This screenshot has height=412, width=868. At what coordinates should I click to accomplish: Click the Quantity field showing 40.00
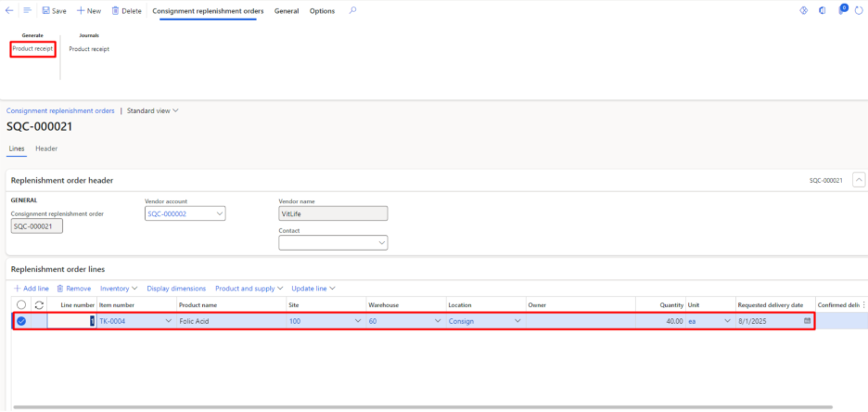coord(659,321)
